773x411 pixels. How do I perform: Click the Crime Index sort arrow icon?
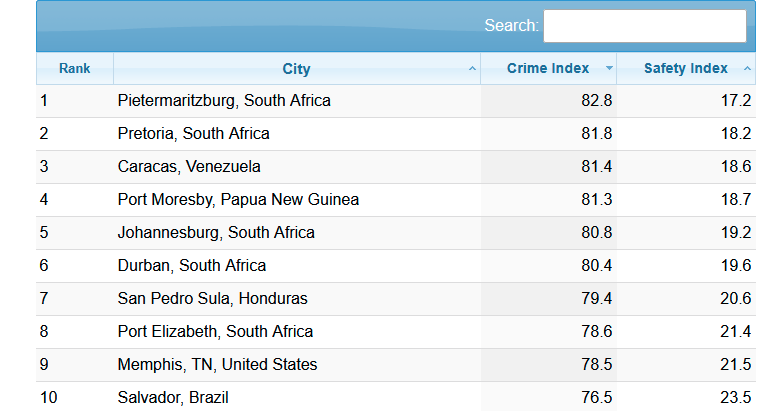609,69
